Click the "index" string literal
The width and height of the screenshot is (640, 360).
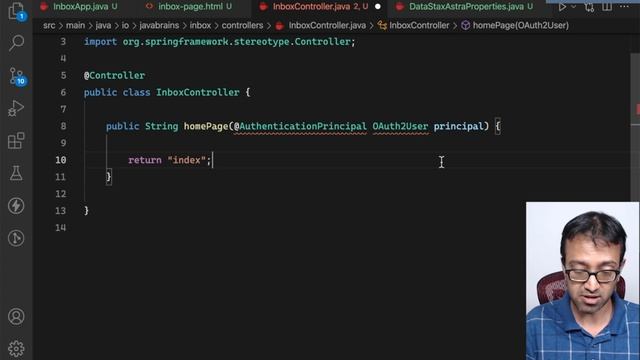(187, 160)
